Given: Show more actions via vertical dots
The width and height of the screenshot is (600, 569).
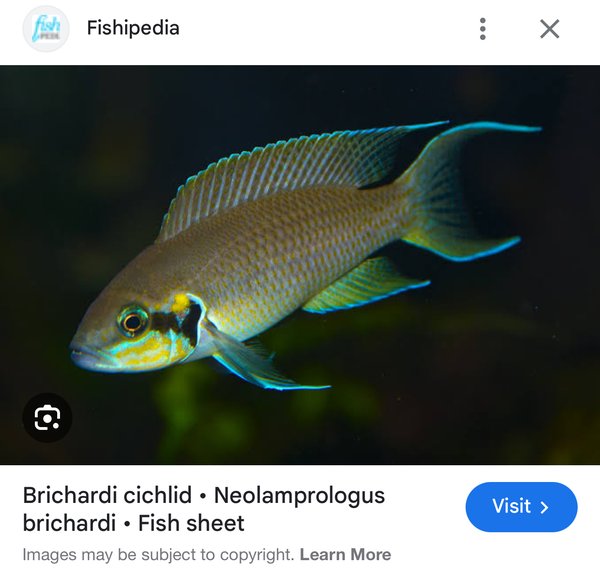Looking at the screenshot, I should [483, 29].
